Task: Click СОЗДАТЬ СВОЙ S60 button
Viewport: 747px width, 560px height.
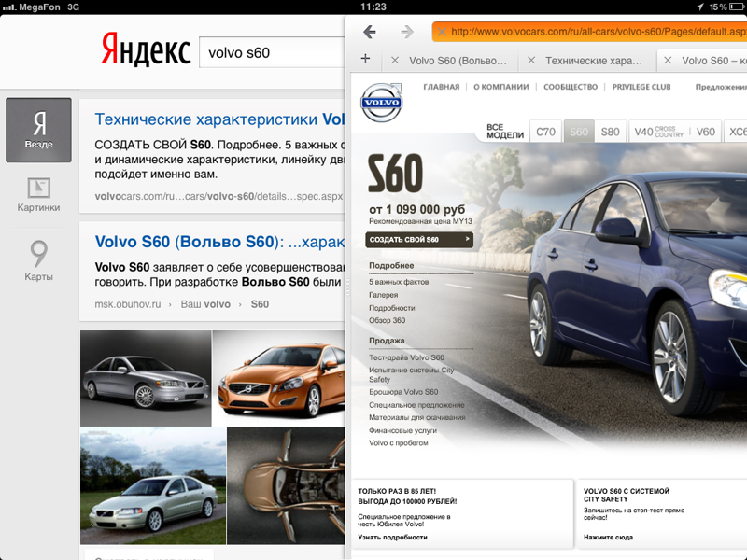Action: (x=419, y=240)
